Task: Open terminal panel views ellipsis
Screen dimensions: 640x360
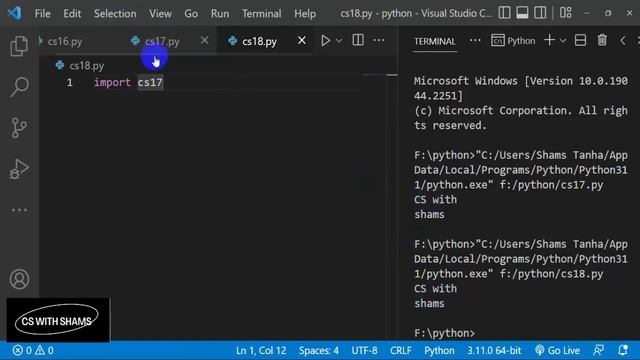Action: pos(475,40)
